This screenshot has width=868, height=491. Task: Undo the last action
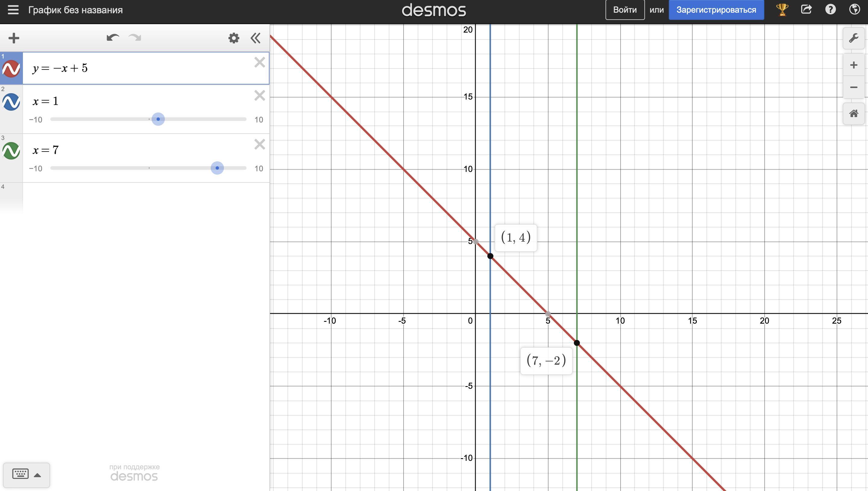pos(113,37)
